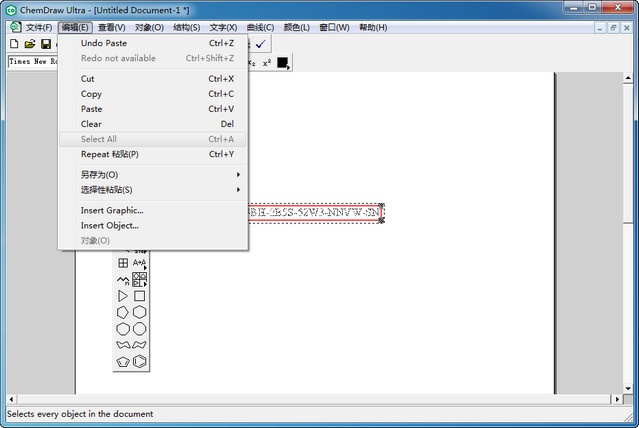
Task: Apply superscript formatting (x²)
Action: point(267,63)
